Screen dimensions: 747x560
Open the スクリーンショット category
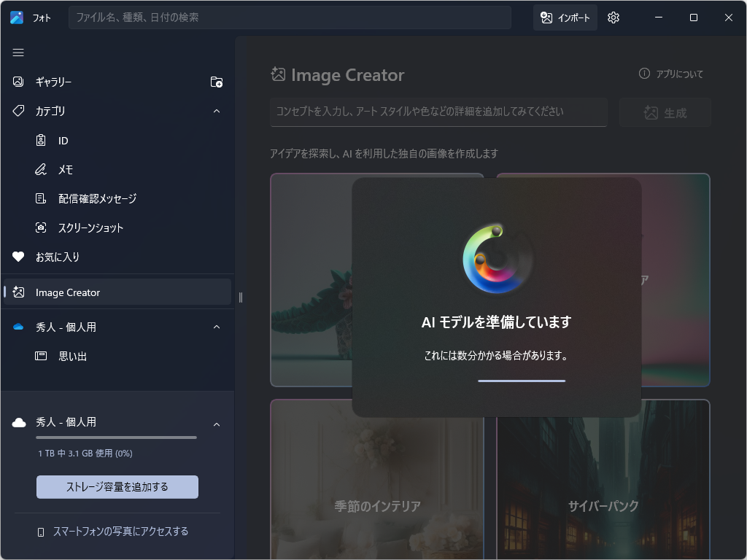40,227
